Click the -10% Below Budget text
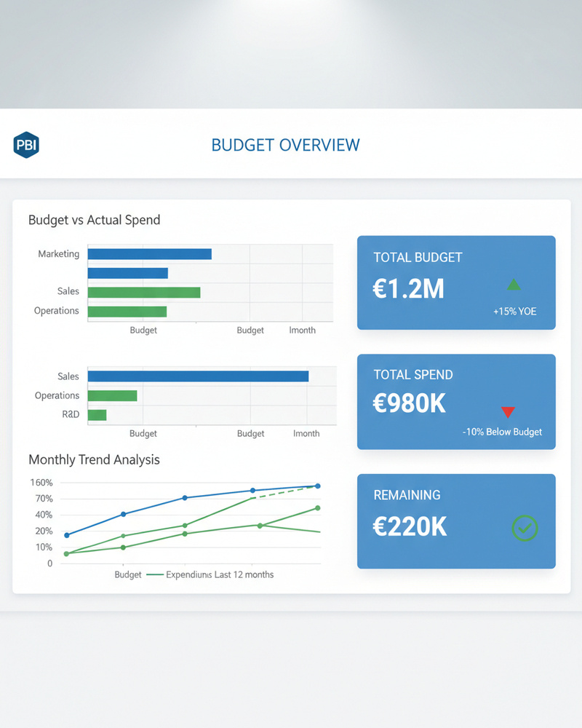 click(502, 432)
